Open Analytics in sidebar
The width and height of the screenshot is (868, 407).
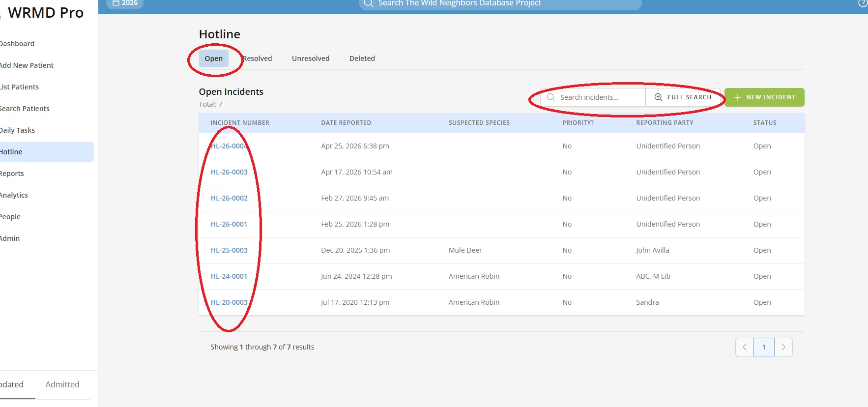pyautogui.click(x=14, y=195)
